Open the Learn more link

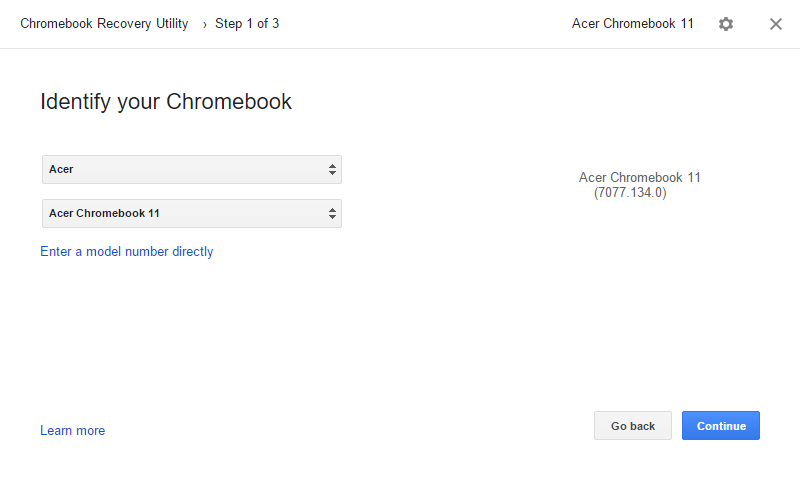coord(72,431)
